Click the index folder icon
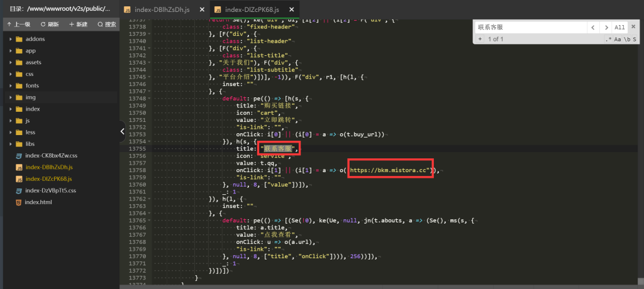The width and height of the screenshot is (644, 289). point(18,109)
